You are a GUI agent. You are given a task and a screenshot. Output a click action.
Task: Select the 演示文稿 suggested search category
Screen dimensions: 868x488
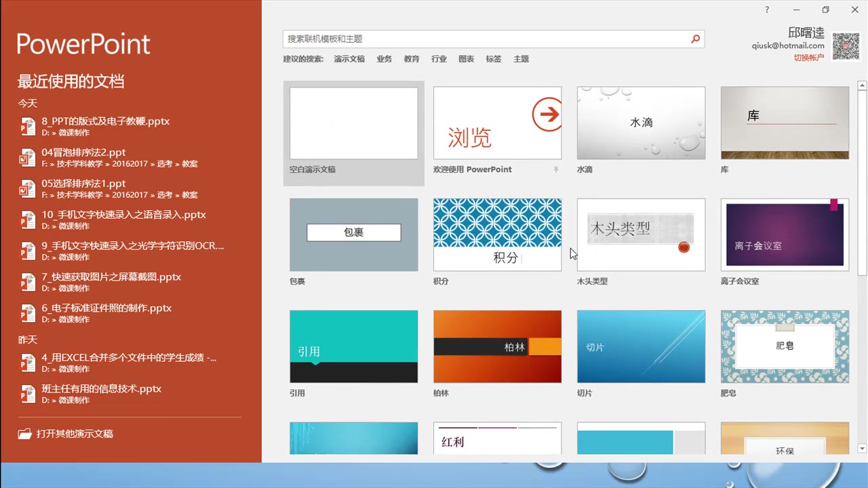coord(349,59)
